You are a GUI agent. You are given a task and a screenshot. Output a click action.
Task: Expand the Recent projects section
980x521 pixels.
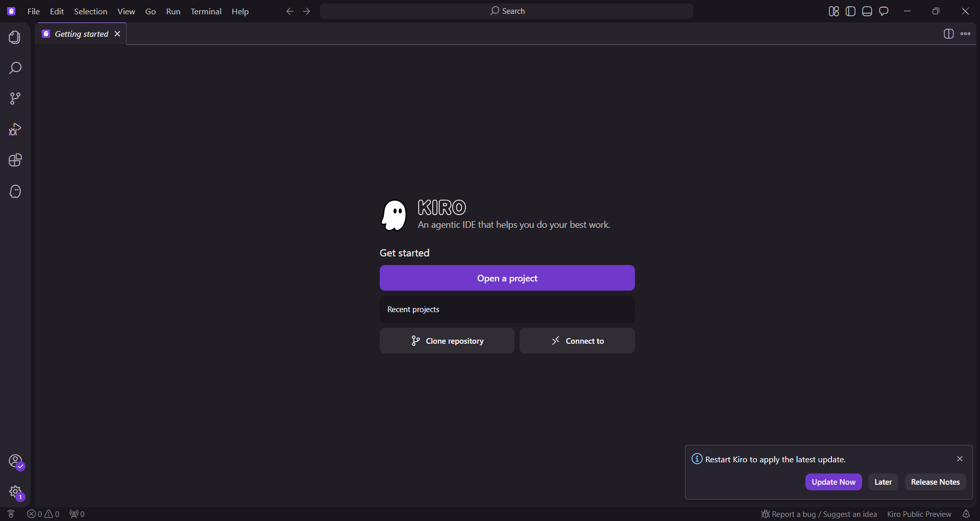point(507,310)
